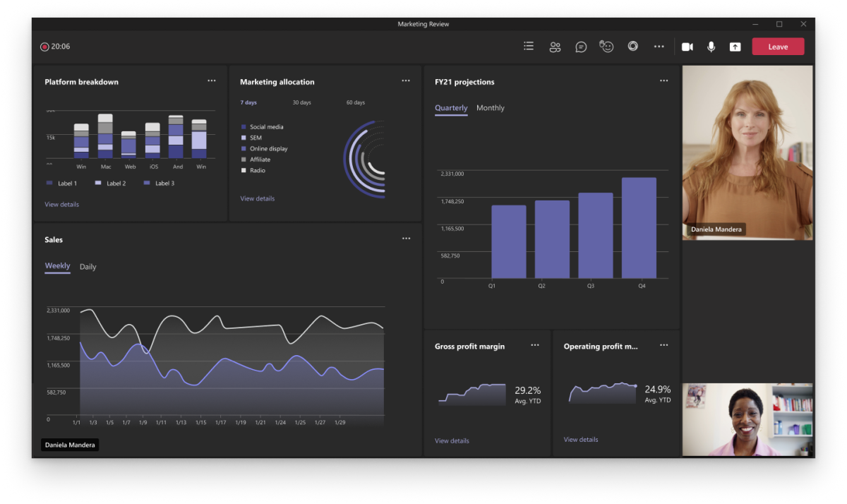Image resolution: width=847 pixels, height=504 pixels.
Task: Open Operating profit margin options menu
Action: click(x=663, y=345)
